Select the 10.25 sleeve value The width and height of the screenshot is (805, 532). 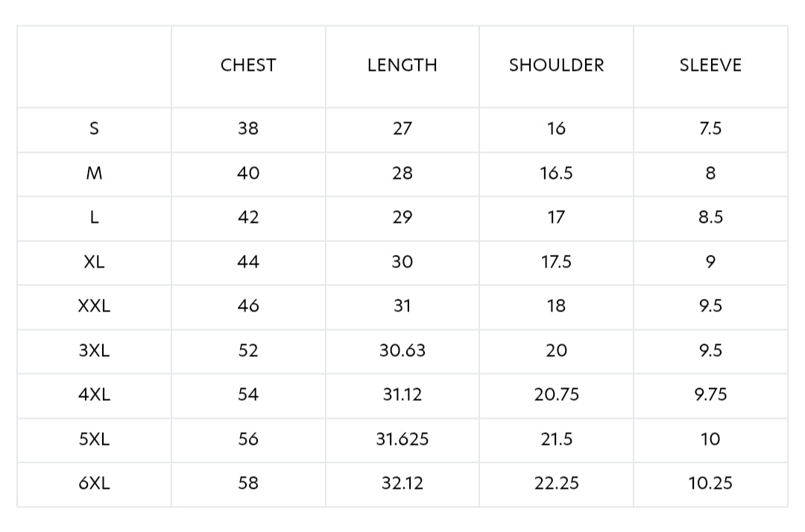coord(710,484)
